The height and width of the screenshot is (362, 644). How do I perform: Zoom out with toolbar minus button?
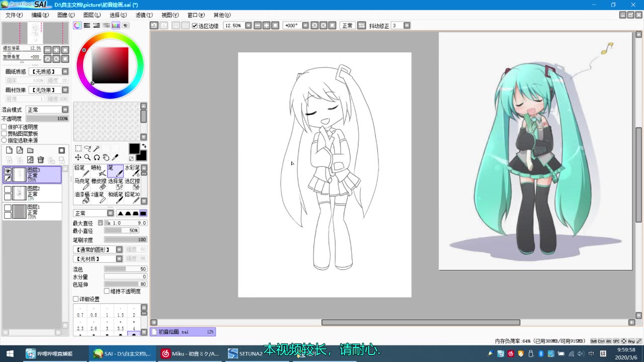pyautogui.click(x=258, y=26)
